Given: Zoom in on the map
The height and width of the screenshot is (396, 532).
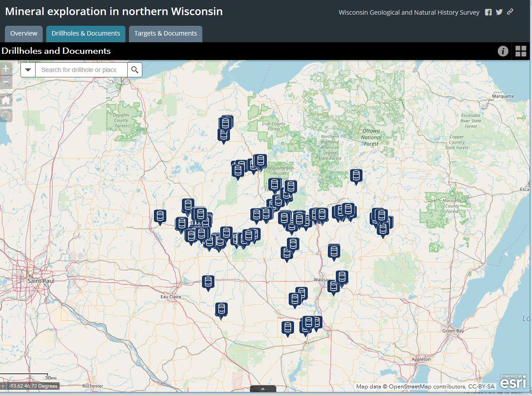Looking at the screenshot, I should pyautogui.click(x=6, y=68).
